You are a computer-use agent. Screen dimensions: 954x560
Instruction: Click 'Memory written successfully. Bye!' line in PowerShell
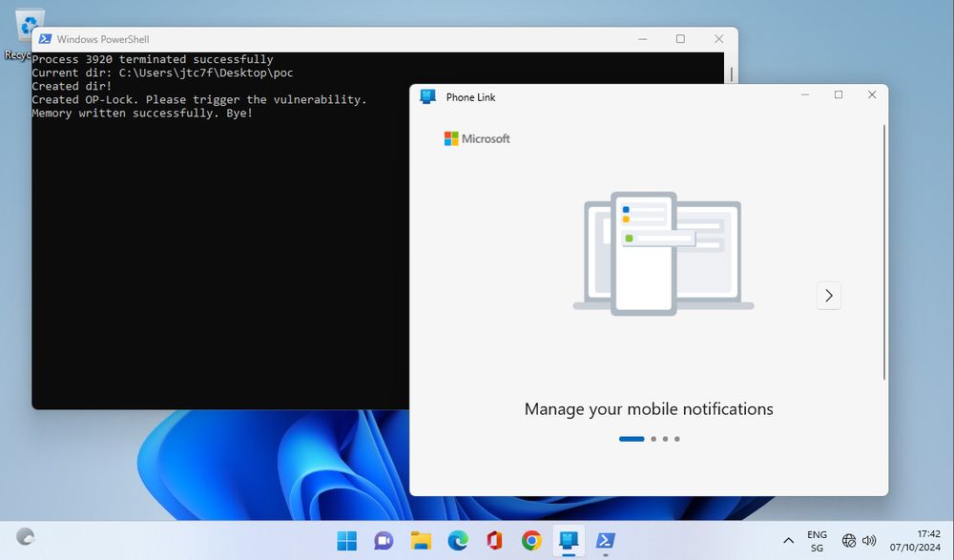coord(142,114)
